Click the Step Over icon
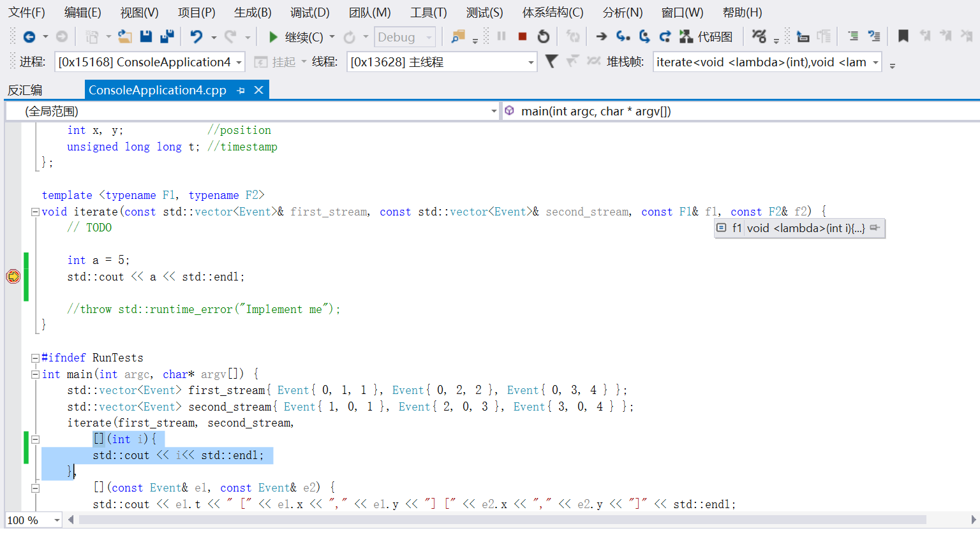 pyautogui.click(x=644, y=37)
